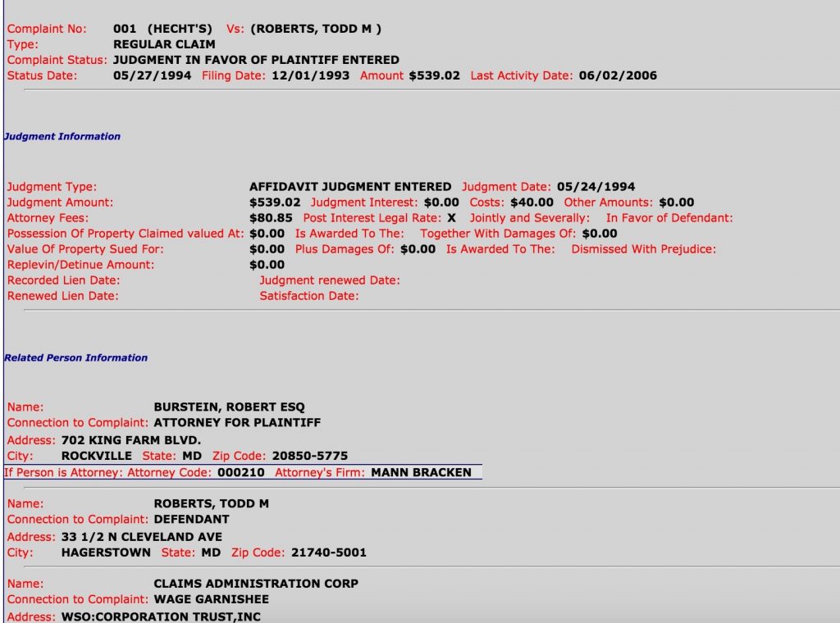840x623 pixels.
Task: Click the "Judgment Type:" label
Action: [52, 187]
